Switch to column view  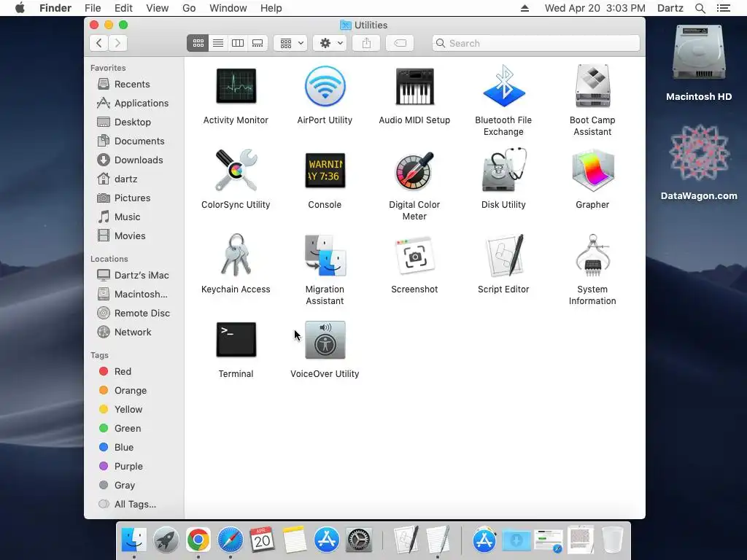pos(238,43)
